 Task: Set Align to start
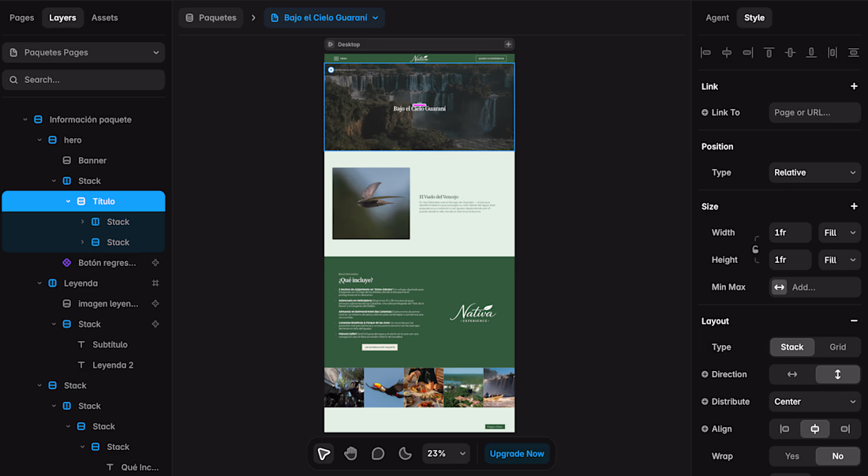click(x=784, y=429)
